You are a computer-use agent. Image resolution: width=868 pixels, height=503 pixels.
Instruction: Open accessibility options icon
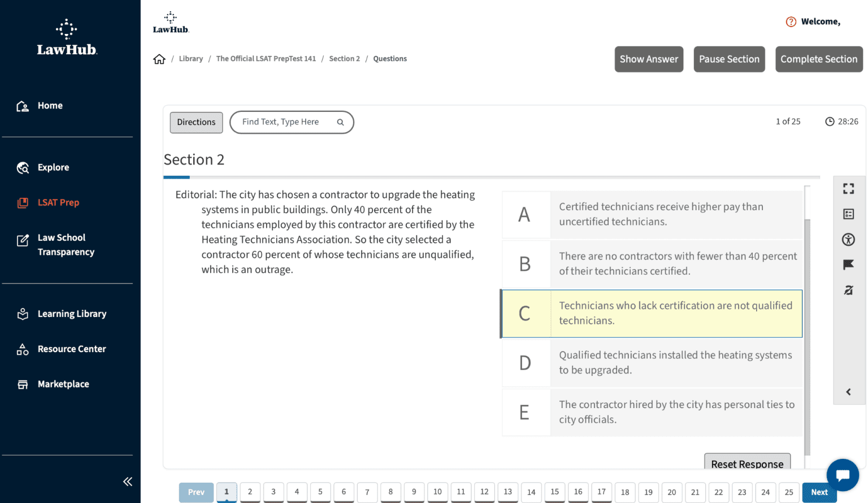848,239
